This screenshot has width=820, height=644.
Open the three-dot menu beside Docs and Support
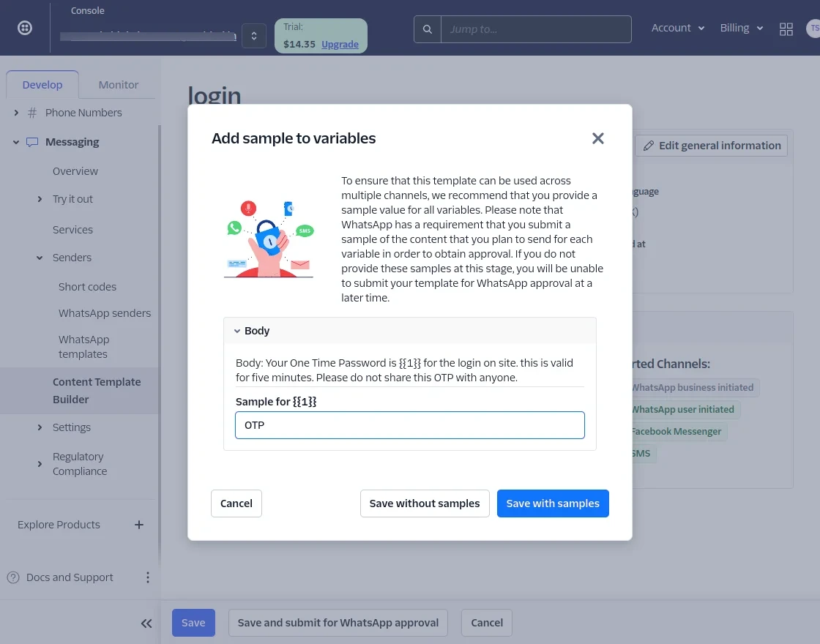(x=148, y=577)
